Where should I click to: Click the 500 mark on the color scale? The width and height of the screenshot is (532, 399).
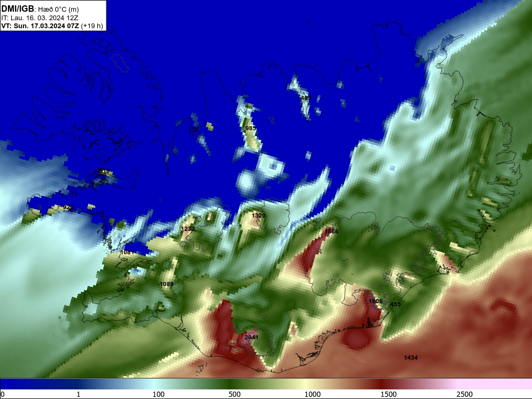235,394
